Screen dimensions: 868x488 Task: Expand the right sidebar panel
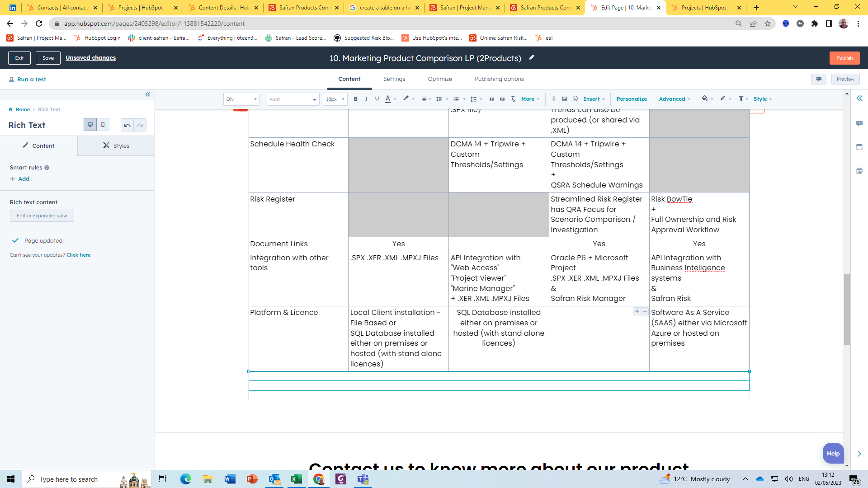click(859, 98)
